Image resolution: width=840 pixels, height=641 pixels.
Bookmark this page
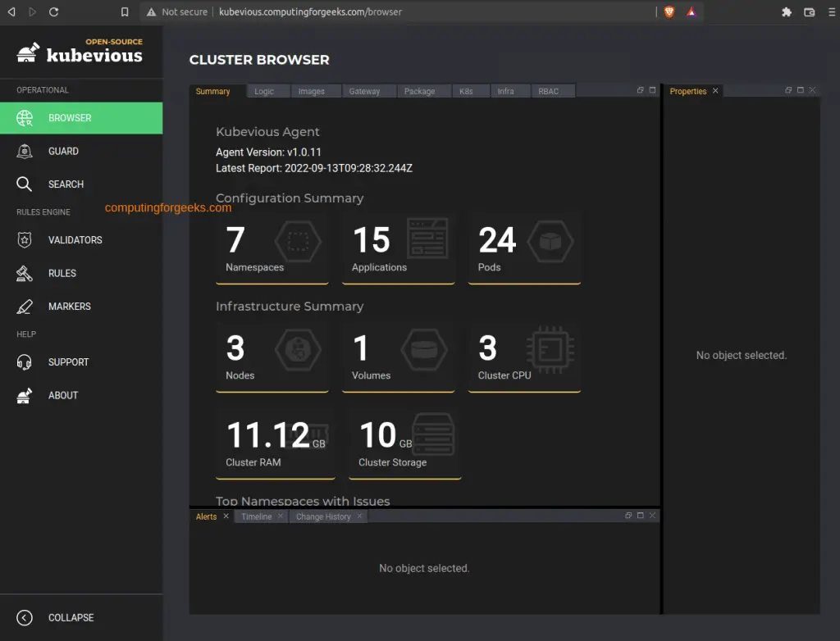pyautogui.click(x=125, y=11)
